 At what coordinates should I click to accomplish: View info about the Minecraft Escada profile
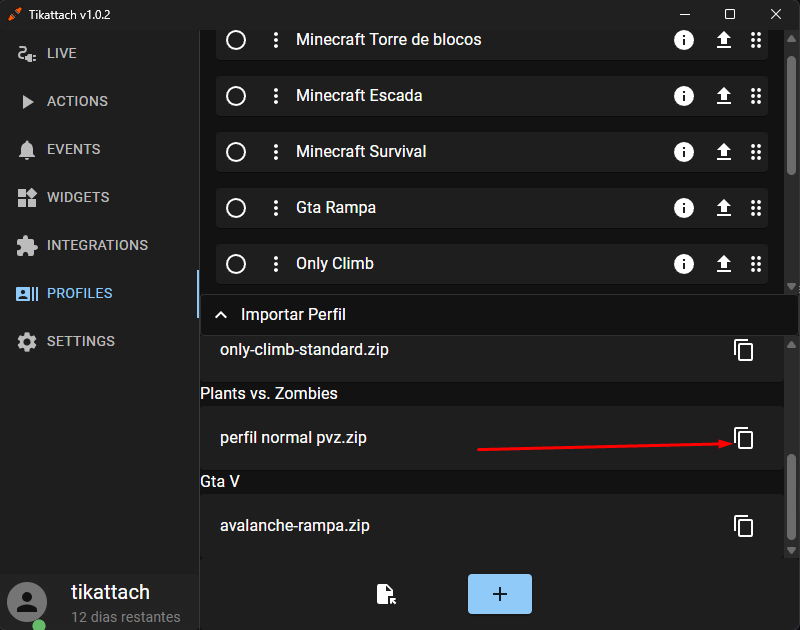[684, 96]
